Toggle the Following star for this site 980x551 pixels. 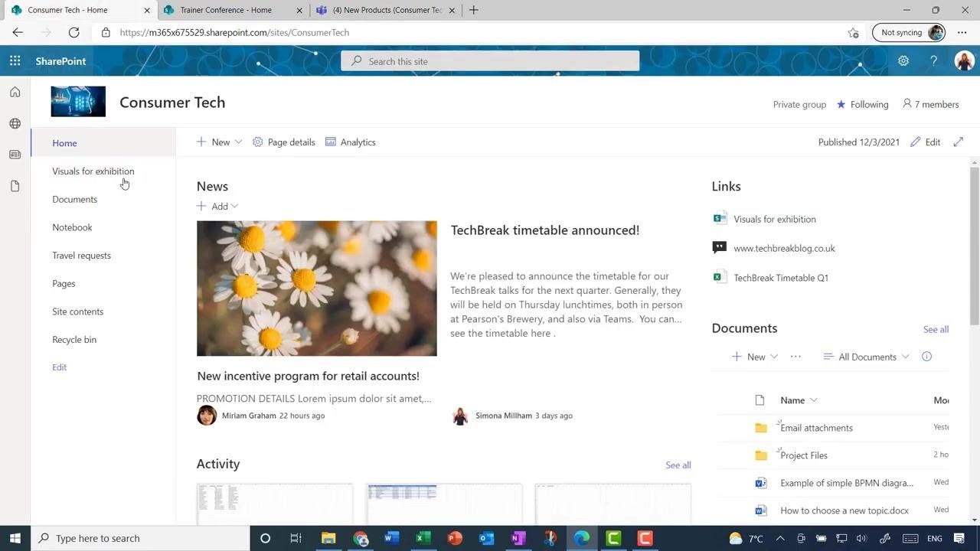(862, 104)
